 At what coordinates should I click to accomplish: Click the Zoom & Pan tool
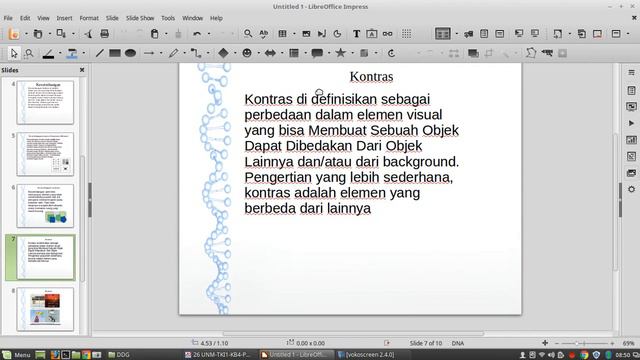pyautogui.click(x=29, y=53)
